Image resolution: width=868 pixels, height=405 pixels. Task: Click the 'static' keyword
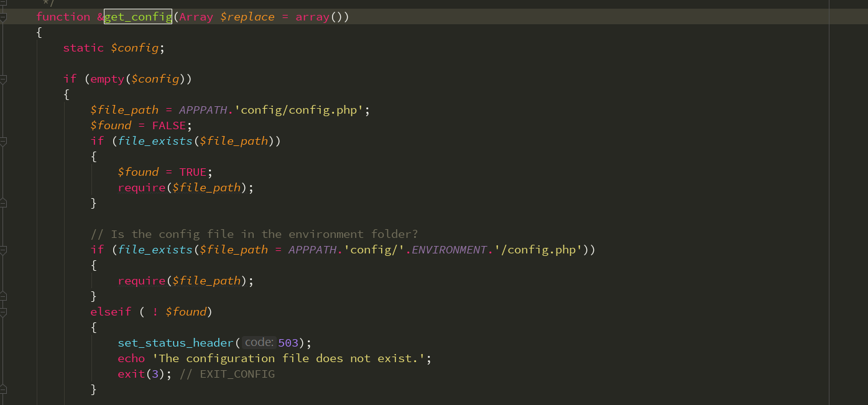[x=84, y=48]
